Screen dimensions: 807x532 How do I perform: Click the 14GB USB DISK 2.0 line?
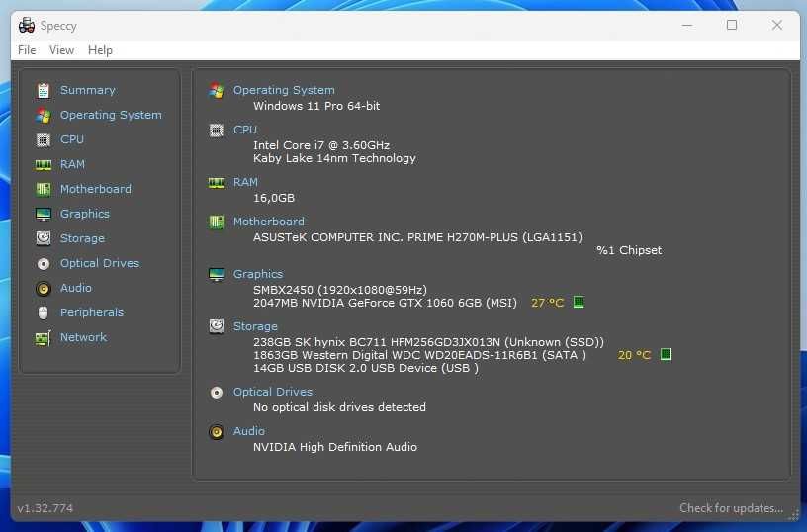(x=365, y=369)
